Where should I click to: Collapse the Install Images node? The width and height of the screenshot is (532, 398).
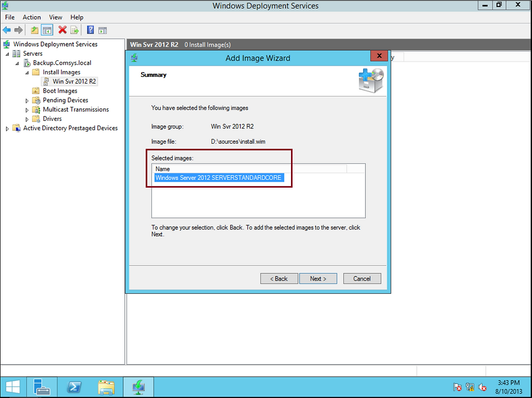coord(27,73)
